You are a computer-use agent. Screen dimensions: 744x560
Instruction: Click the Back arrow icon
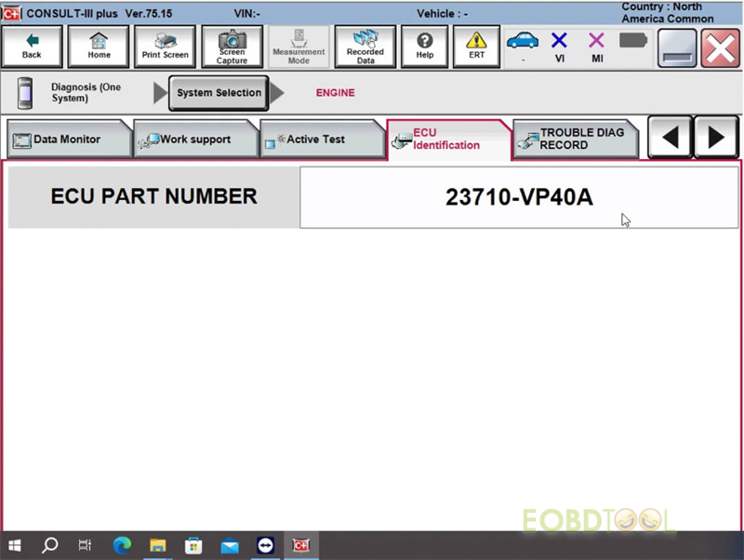coord(32,47)
